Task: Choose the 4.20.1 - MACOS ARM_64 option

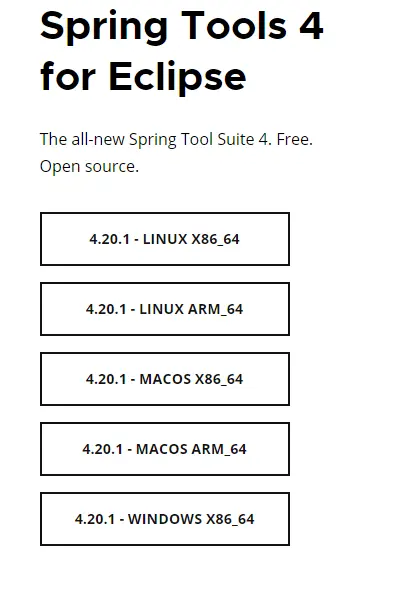Action: (165, 449)
